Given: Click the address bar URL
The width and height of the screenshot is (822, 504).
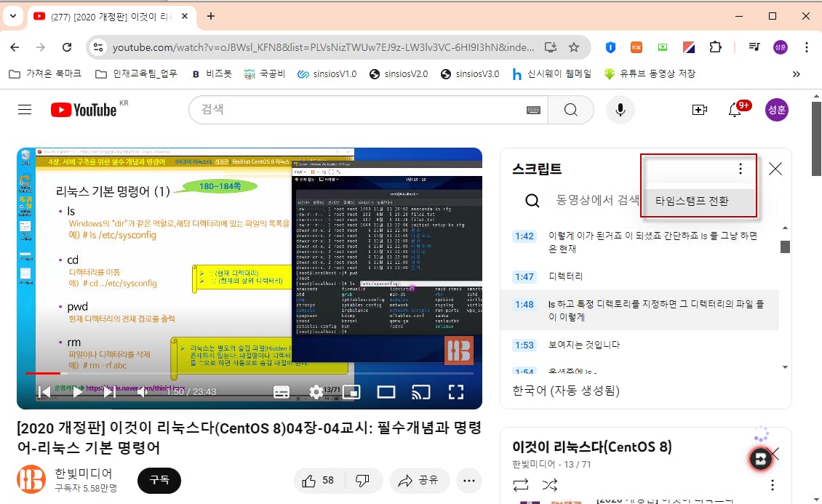Looking at the screenshot, I should point(323,47).
